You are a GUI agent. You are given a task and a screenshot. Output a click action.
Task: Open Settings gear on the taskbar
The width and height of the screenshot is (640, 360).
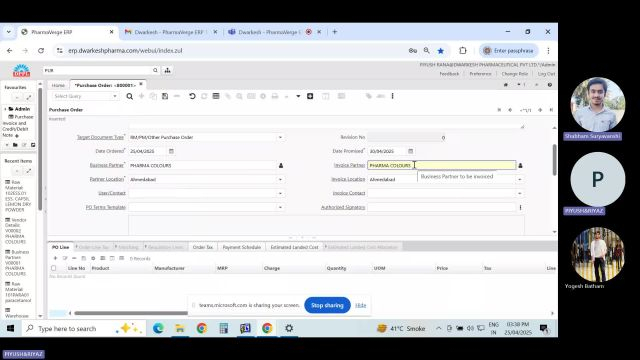289,329
